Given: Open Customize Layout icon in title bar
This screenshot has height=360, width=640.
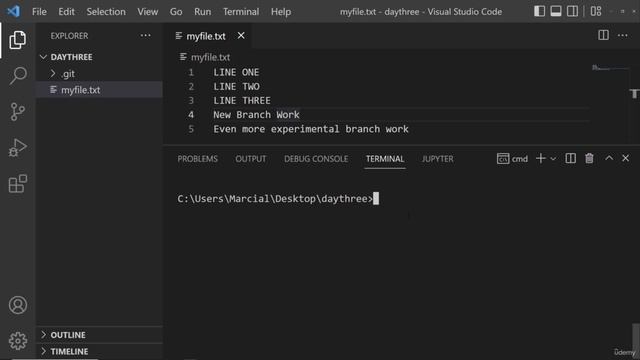Looking at the screenshot, I should 596,11.
